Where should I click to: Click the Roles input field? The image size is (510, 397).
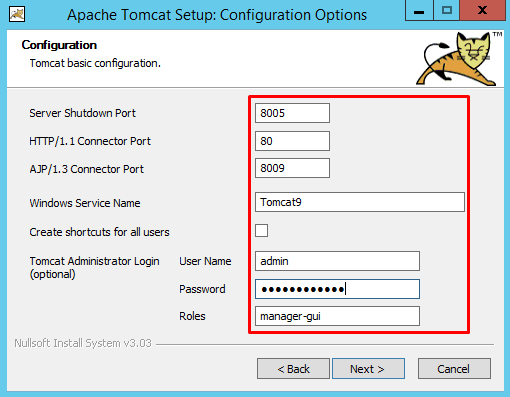click(337, 316)
